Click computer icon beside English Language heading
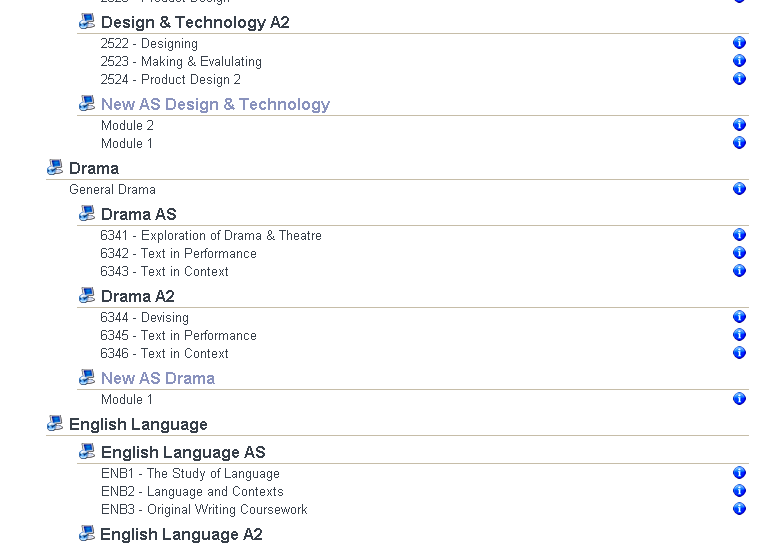 [55, 424]
